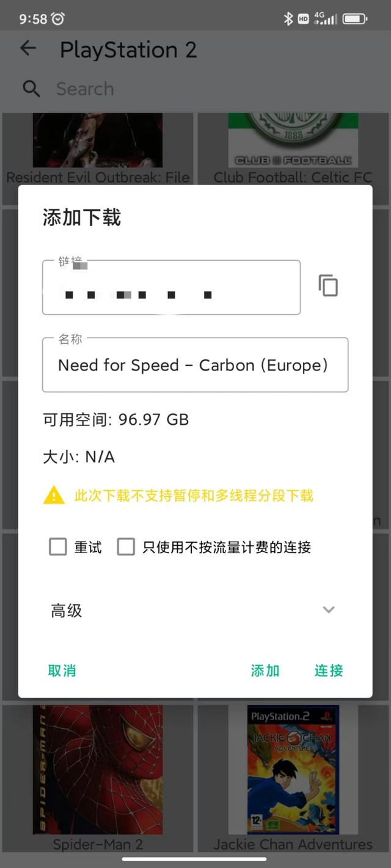Tap the battery icon in status bar
Screen dimensions: 391x868
click(x=355, y=19)
